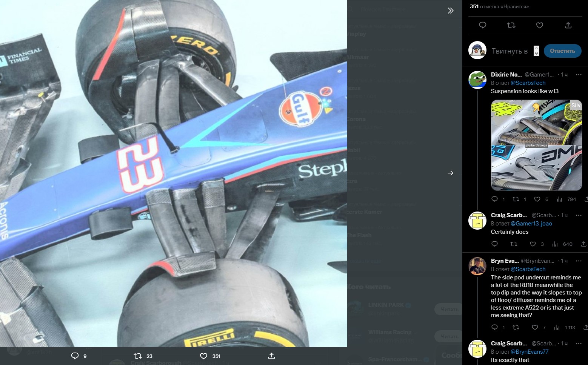Reply to 'Certainly does' tweet
Image resolution: width=588 pixels, height=365 pixels.
pos(494,244)
